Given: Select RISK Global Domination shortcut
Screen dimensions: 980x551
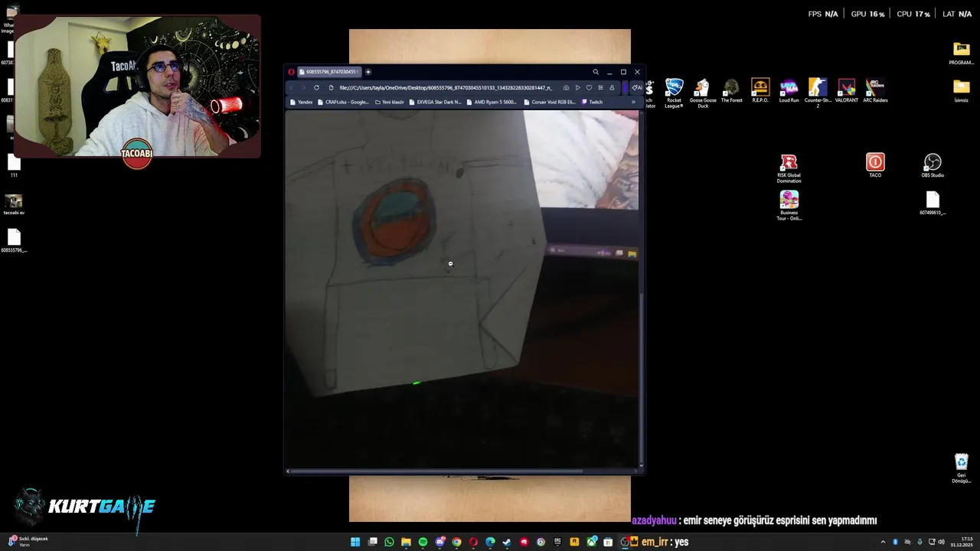Looking at the screenshot, I should (789, 169).
